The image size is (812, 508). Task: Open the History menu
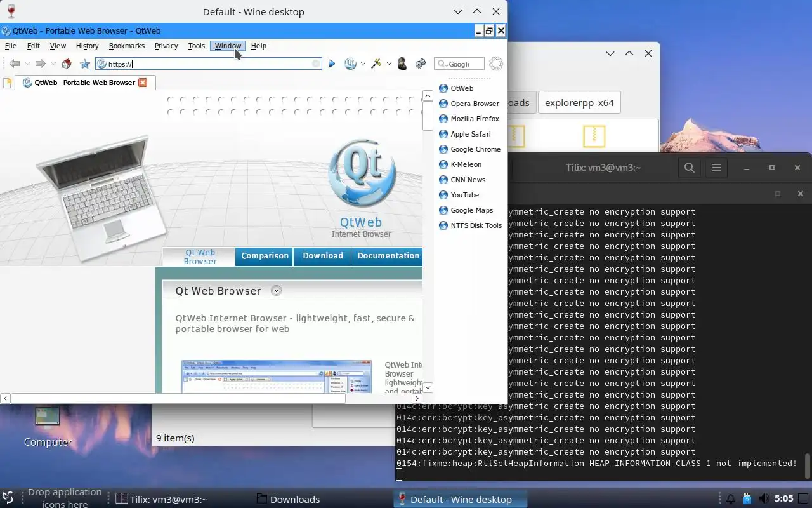[88, 46]
